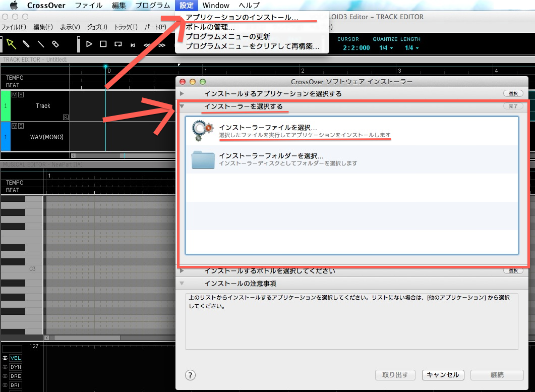Toggle the eye icon next to BRE

tap(5, 376)
